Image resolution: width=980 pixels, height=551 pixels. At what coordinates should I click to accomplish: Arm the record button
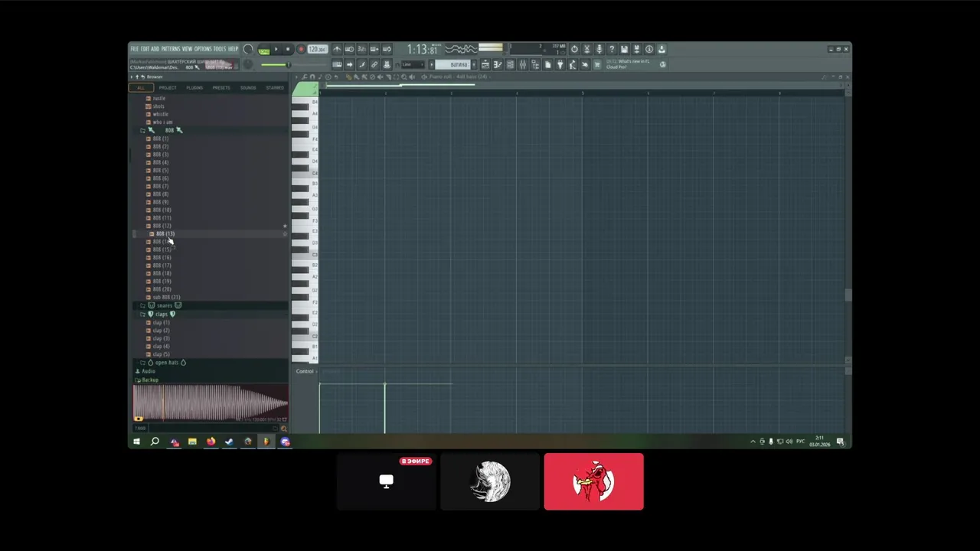tap(301, 49)
